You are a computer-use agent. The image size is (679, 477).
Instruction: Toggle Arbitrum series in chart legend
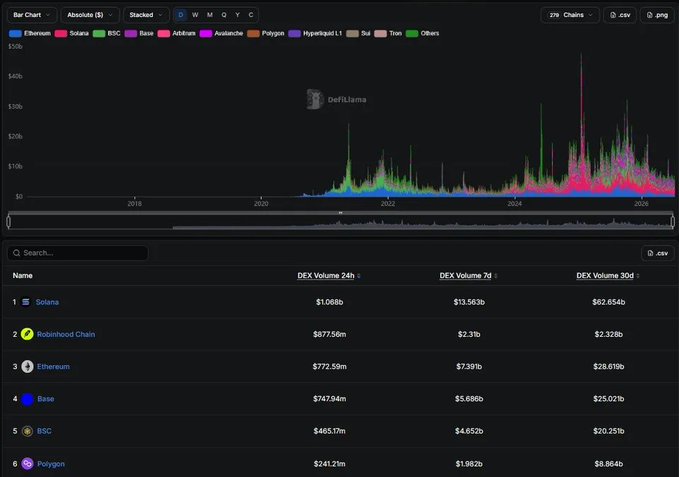(177, 33)
